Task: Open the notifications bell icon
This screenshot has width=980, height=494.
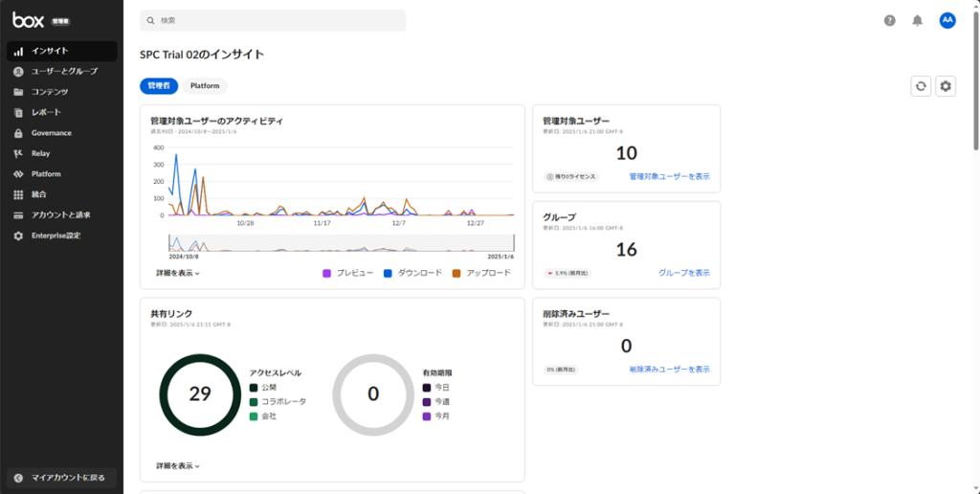Action: pos(918,20)
